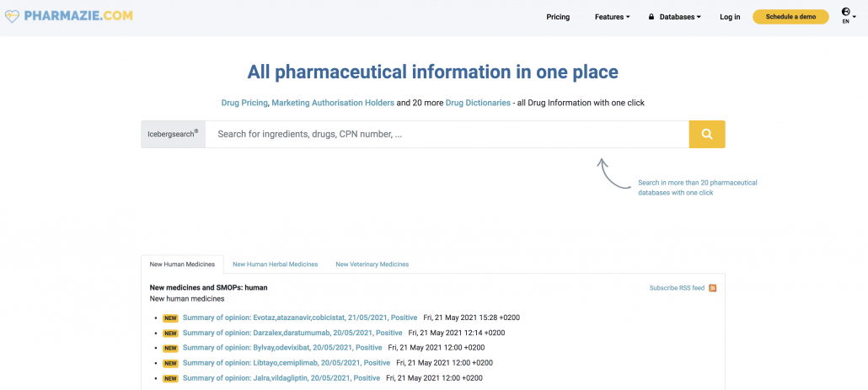Click the NEW badge beside Libtayo

pyautogui.click(x=170, y=363)
